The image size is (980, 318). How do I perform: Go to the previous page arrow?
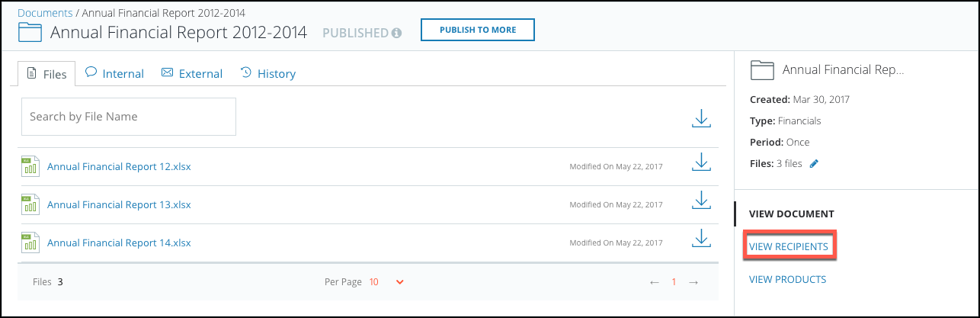click(654, 282)
